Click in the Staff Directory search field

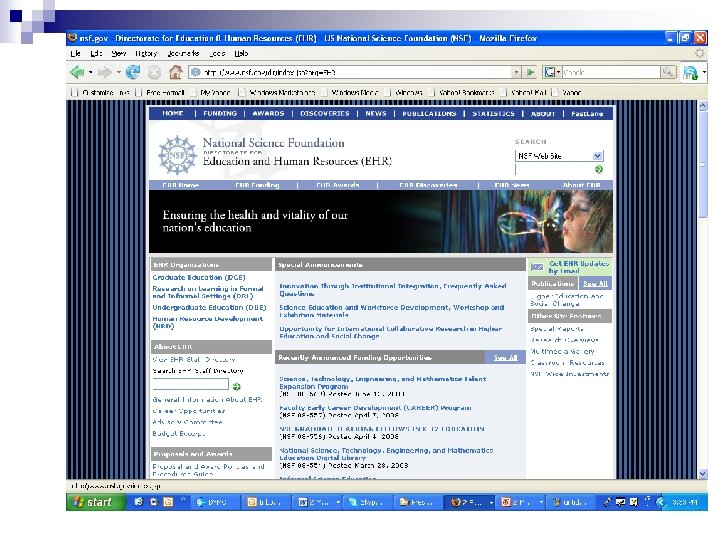click(x=191, y=384)
